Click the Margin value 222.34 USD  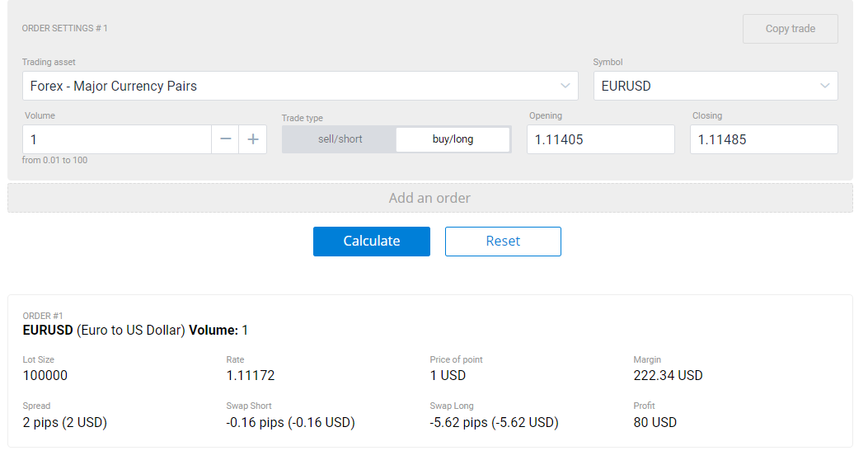668,375
